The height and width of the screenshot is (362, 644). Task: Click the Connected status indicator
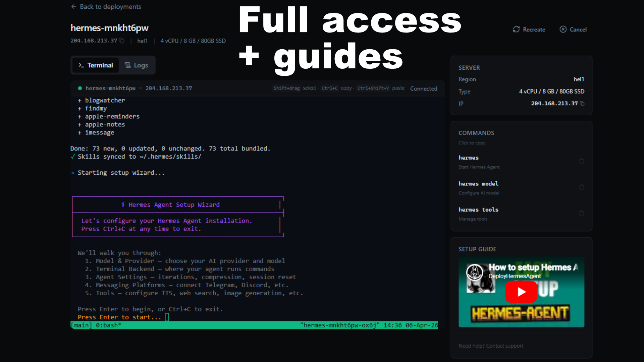point(424,88)
